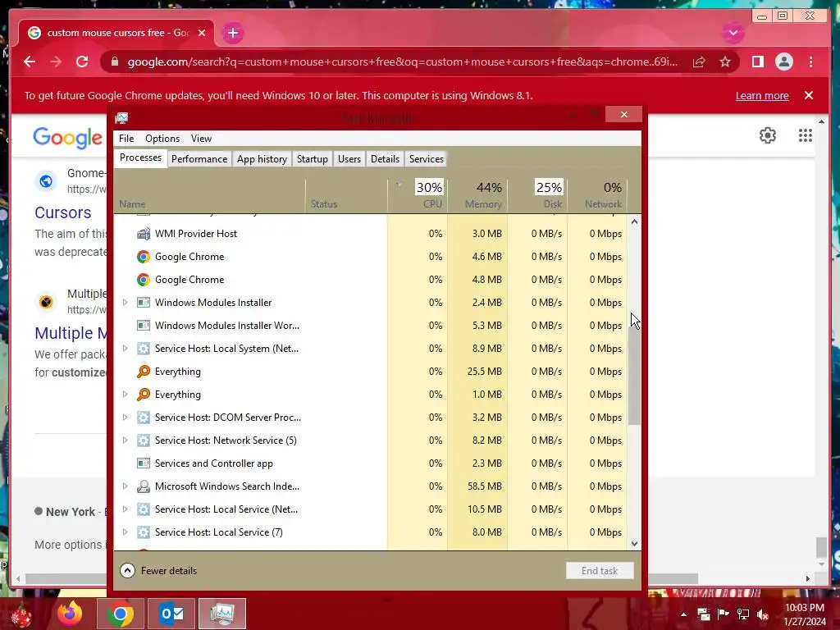Screen dimensions: 840x630
Task: Click the 25.5 MB Everything process icon
Action: click(x=143, y=372)
